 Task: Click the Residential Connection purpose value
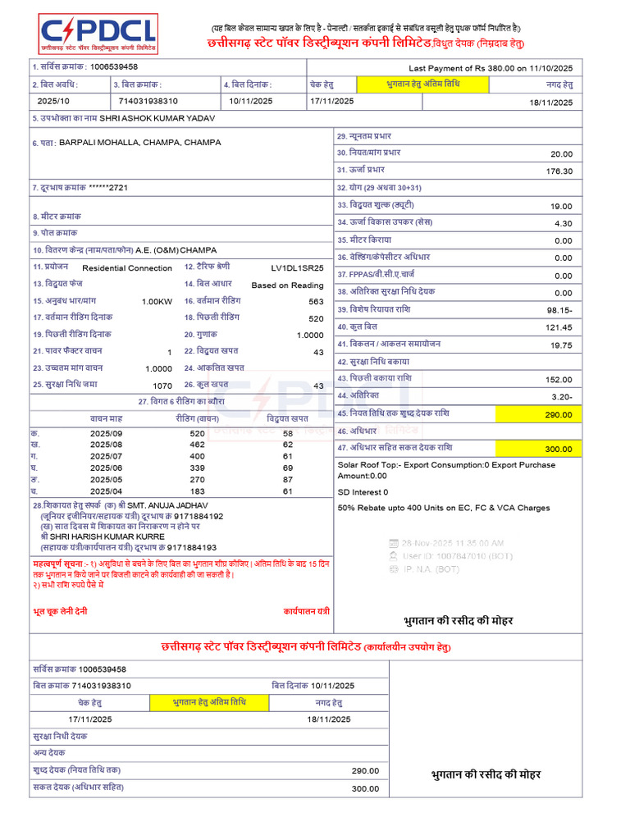click(x=127, y=268)
